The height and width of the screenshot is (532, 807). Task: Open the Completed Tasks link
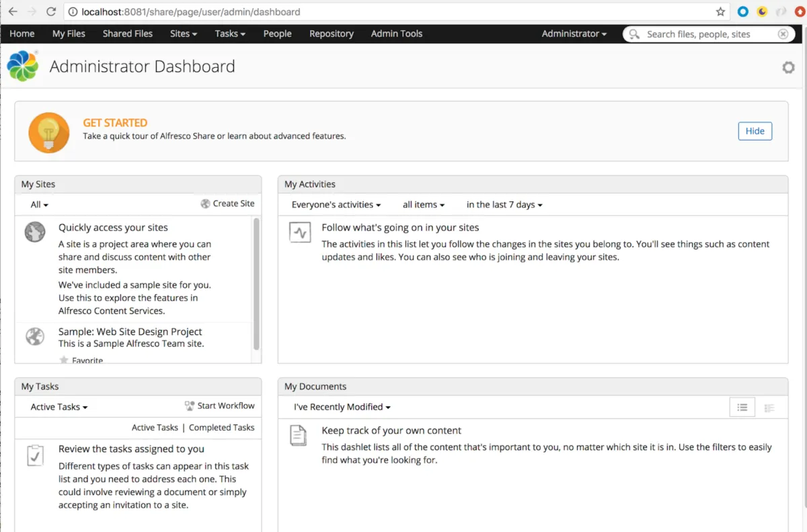(x=221, y=428)
